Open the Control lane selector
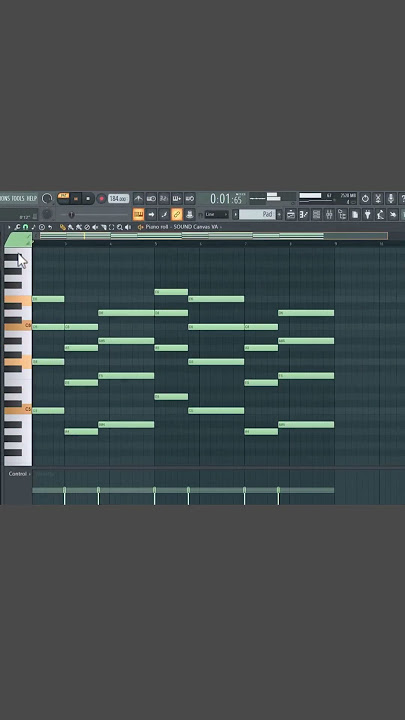Viewport: 405px width, 720px height. pos(19,474)
